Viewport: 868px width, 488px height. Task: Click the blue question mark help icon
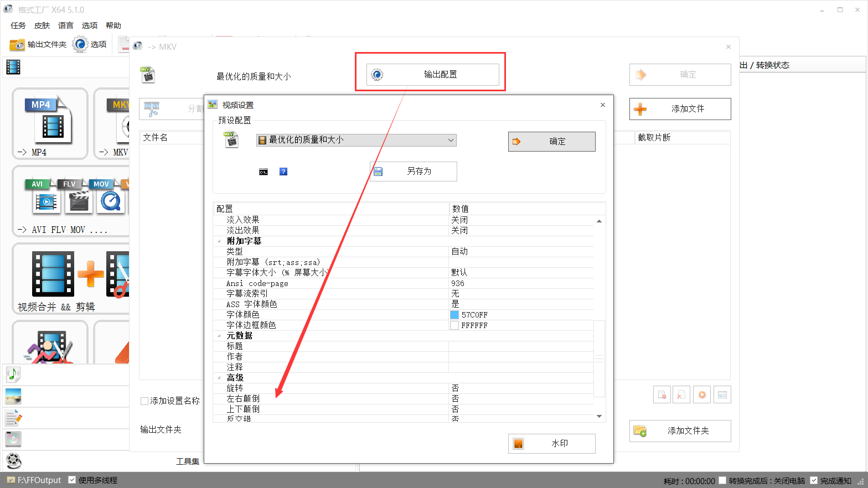[x=283, y=172]
